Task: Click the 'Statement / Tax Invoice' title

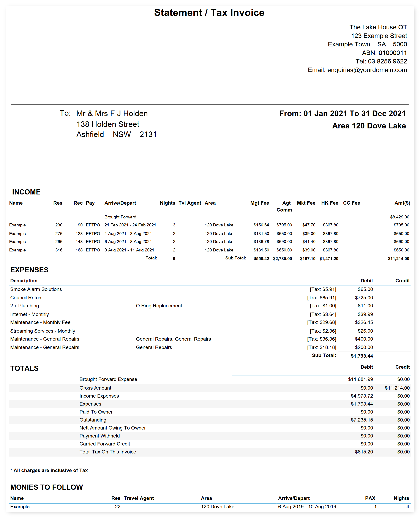Action: pos(209,13)
